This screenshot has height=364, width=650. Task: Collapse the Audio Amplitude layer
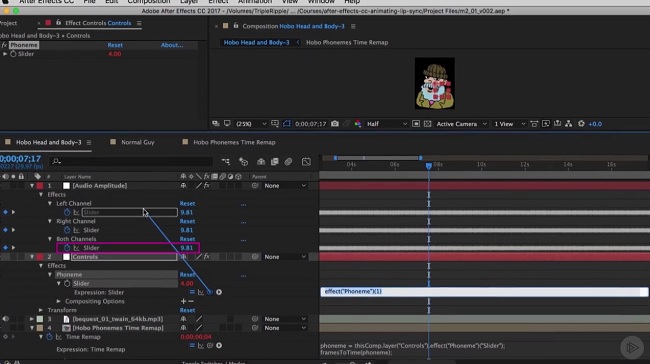click(x=32, y=186)
